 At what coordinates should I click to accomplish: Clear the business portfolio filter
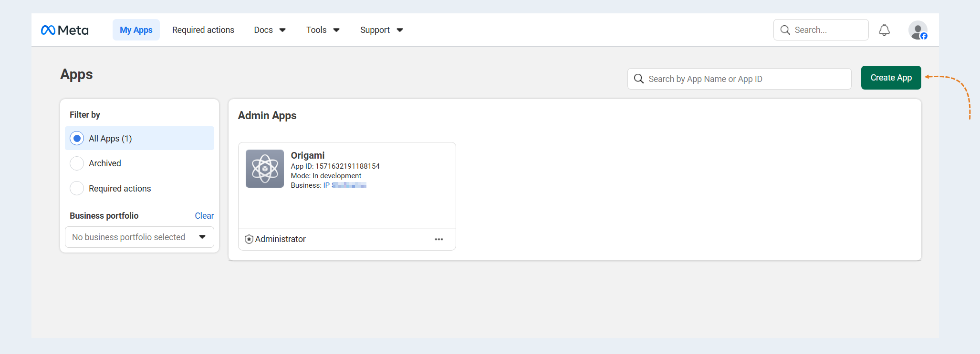pyautogui.click(x=204, y=216)
